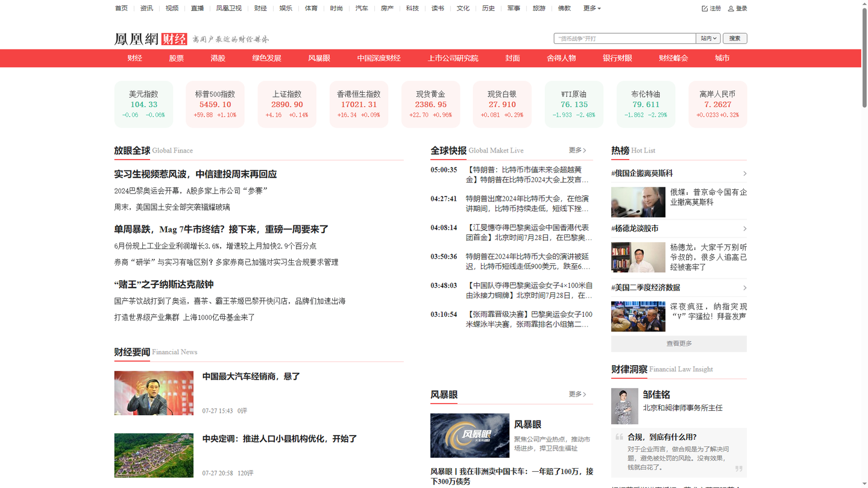Viewport: 868px width, 488px height.
Task: Select the 上证指数 index card
Action: click(287, 104)
